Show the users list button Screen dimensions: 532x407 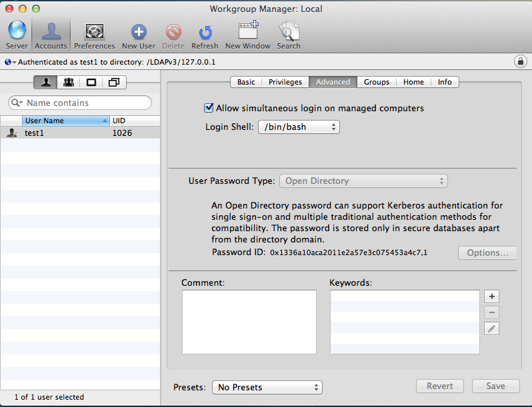[46, 82]
